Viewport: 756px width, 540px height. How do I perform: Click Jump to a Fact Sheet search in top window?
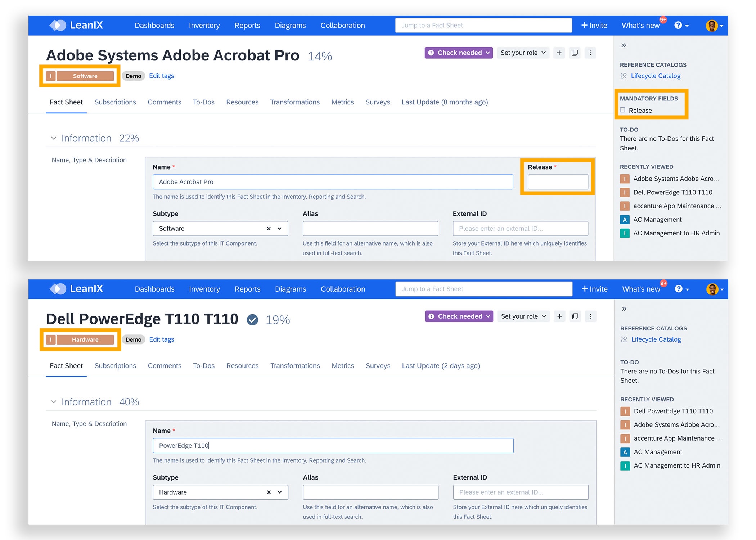pyautogui.click(x=483, y=25)
